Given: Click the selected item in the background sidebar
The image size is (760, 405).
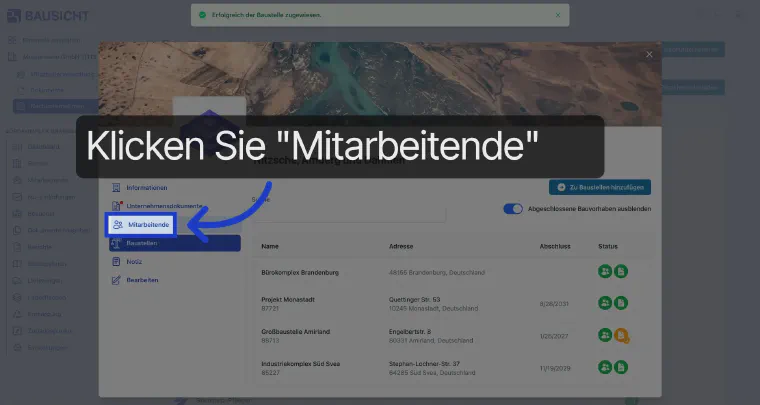Looking at the screenshot, I should point(55,106).
